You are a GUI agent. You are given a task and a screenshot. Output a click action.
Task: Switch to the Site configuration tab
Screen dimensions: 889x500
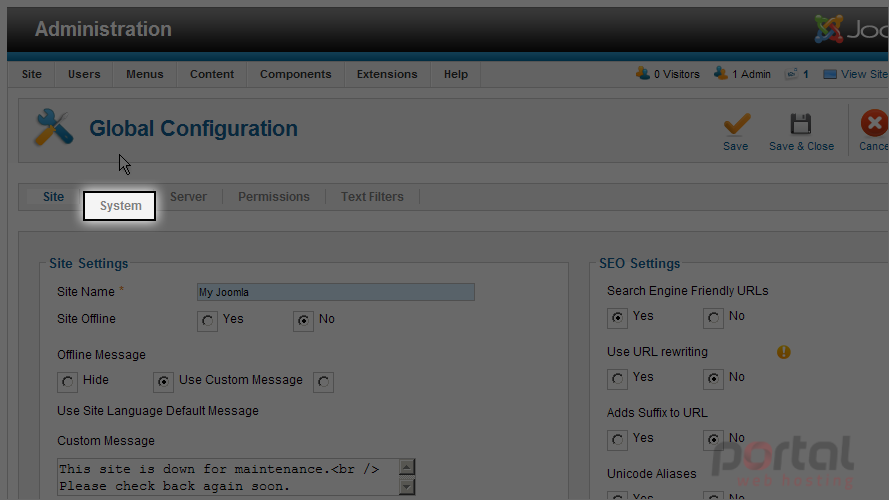tap(53, 197)
